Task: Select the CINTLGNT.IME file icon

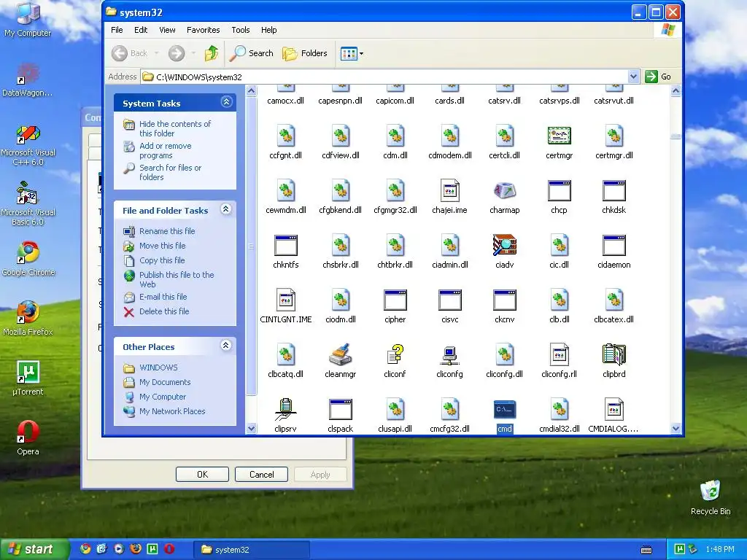Action: point(286,300)
